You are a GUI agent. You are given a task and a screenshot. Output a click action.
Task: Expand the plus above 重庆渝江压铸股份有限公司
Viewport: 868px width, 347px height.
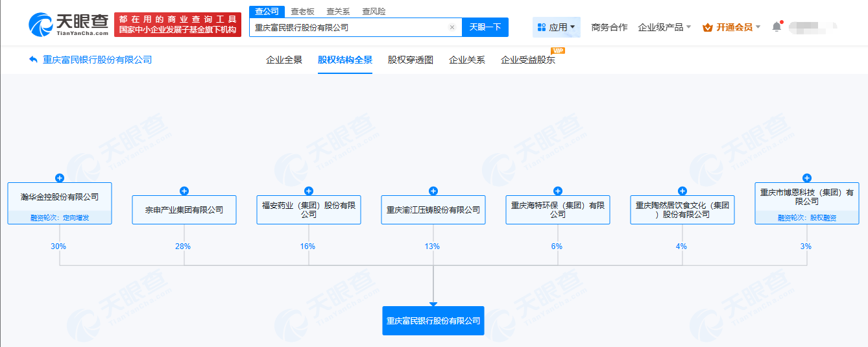[433, 191]
